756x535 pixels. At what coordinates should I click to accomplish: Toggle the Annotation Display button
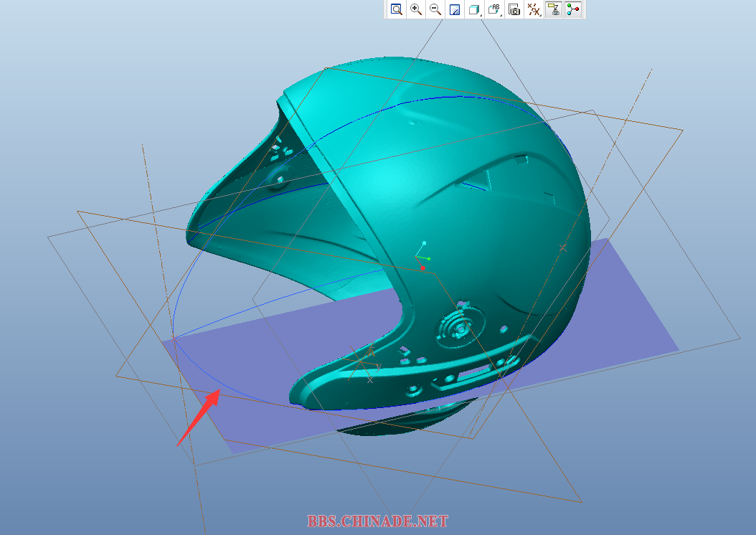coord(554,9)
